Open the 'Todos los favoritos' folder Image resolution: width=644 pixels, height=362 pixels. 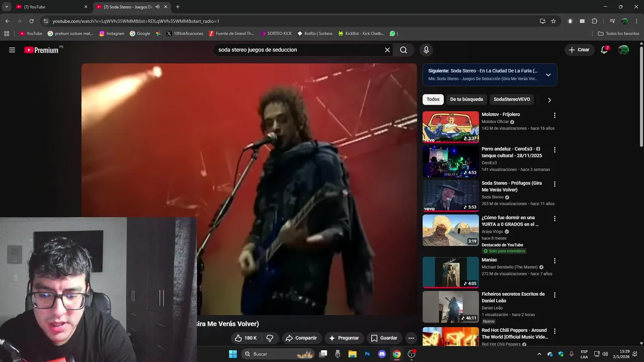tap(618, 34)
